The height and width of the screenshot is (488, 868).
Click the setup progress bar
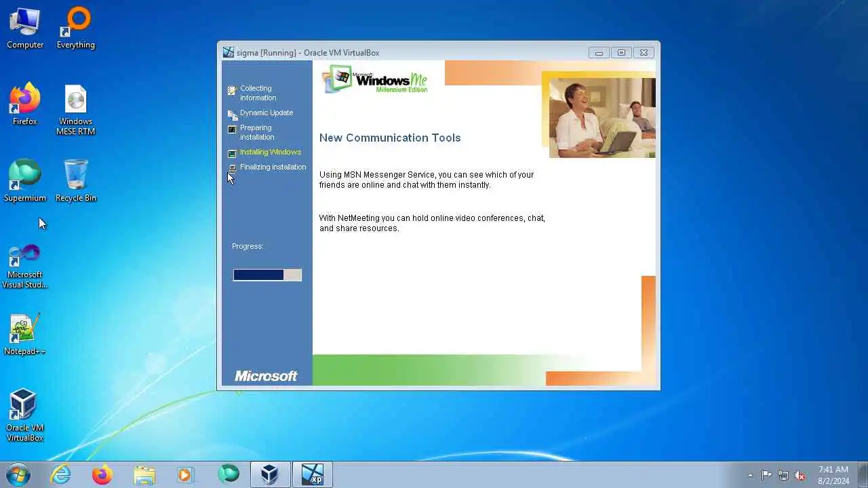click(x=267, y=274)
